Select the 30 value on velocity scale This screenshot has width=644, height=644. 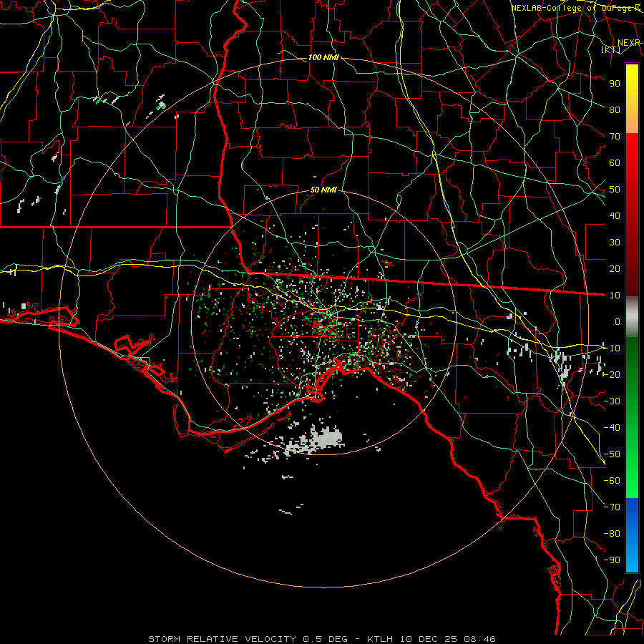tap(615, 243)
